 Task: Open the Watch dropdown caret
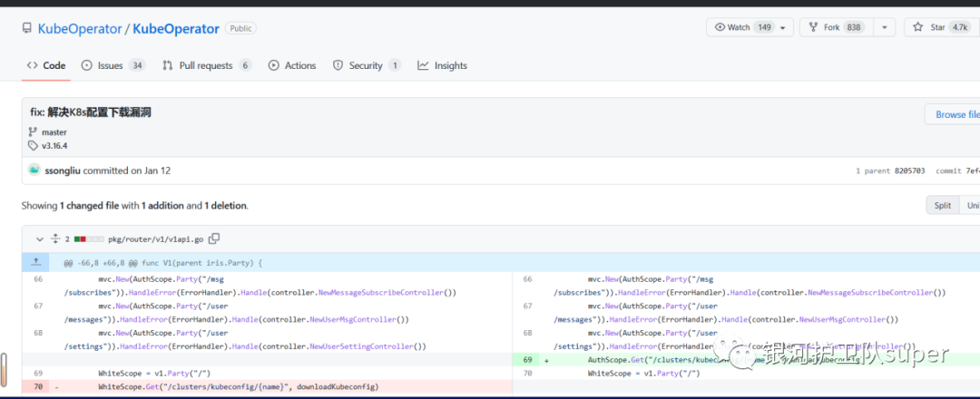(x=782, y=28)
